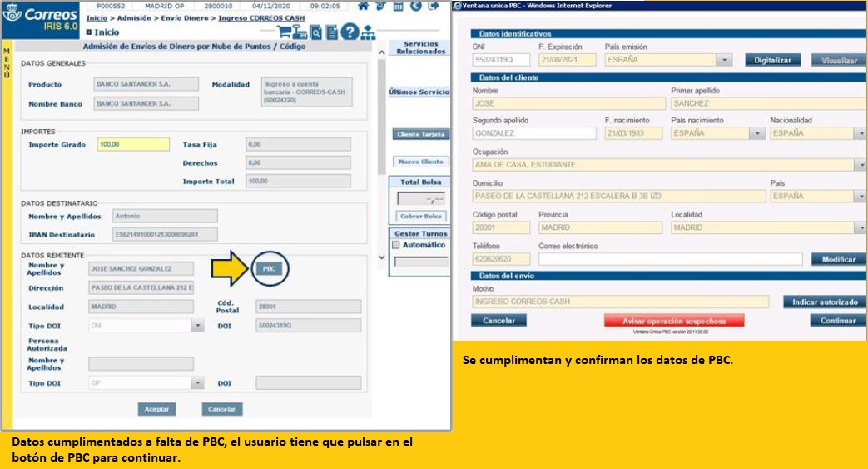868x469 pixels.
Task: Expand the Ocupación dropdown list
Action: [860, 165]
